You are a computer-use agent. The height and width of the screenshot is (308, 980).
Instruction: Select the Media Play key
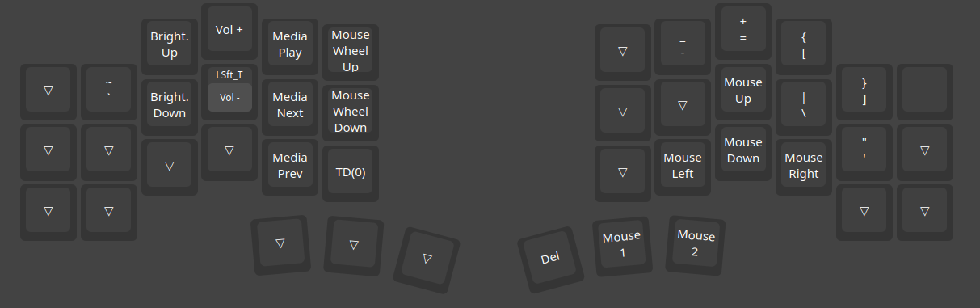click(x=290, y=46)
